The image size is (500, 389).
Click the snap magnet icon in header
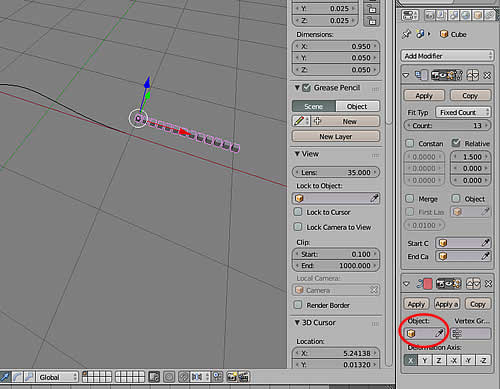pyautogui.click(x=183, y=377)
